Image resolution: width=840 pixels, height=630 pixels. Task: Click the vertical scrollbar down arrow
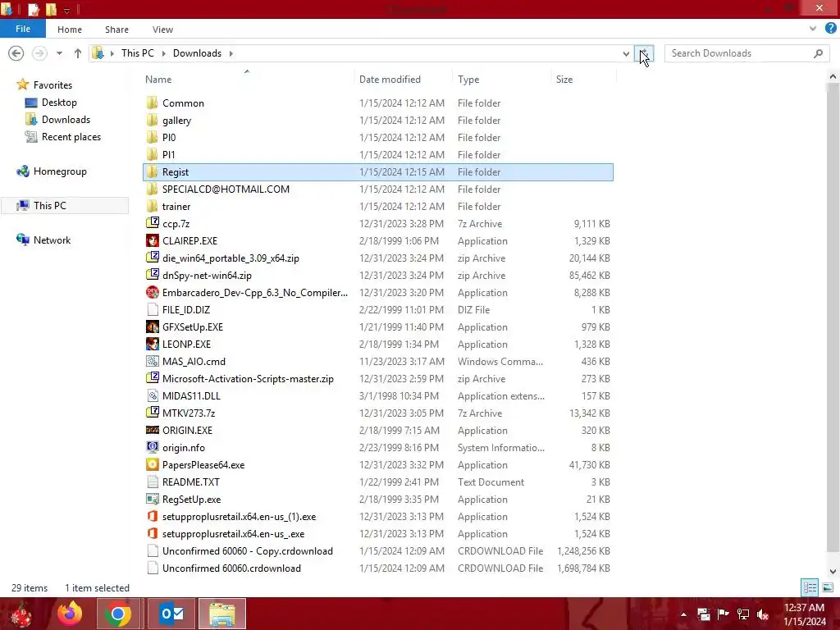pyautogui.click(x=833, y=572)
